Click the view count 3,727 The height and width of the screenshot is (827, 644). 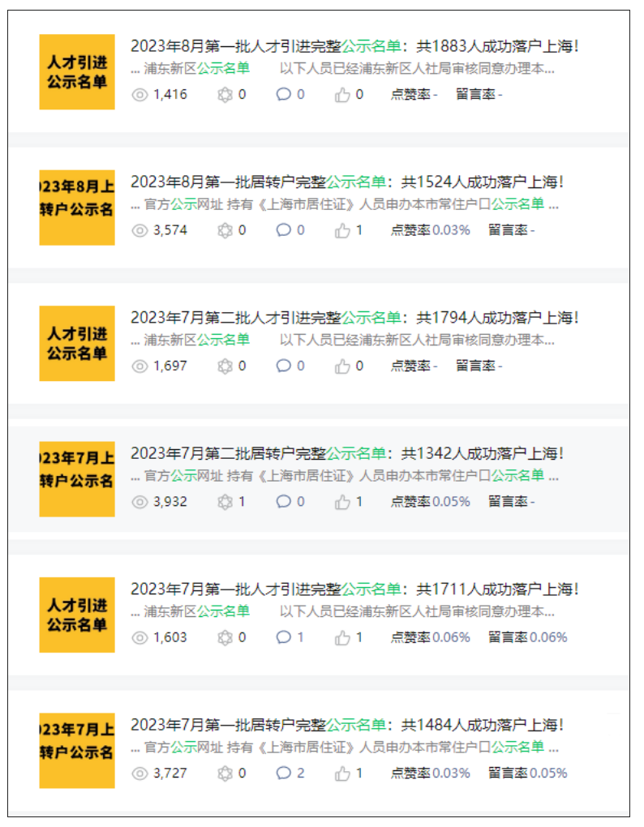click(170, 773)
